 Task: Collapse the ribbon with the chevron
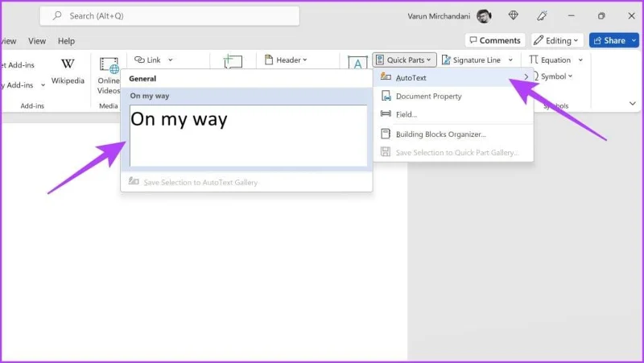point(633,104)
